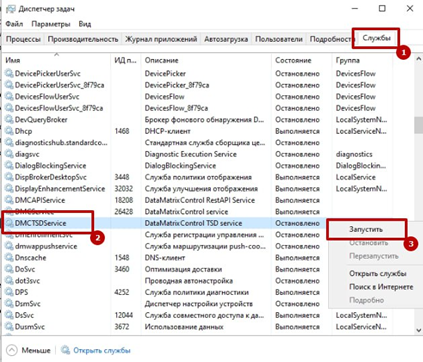Sort by the Группа column header
This screenshot has width=423, height=362.
tap(363, 60)
